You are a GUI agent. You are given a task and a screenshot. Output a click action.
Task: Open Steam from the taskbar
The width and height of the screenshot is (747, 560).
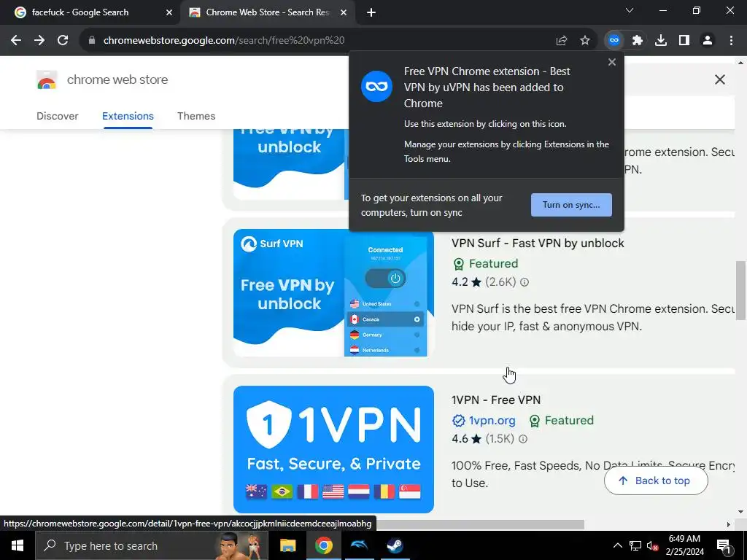(395, 545)
